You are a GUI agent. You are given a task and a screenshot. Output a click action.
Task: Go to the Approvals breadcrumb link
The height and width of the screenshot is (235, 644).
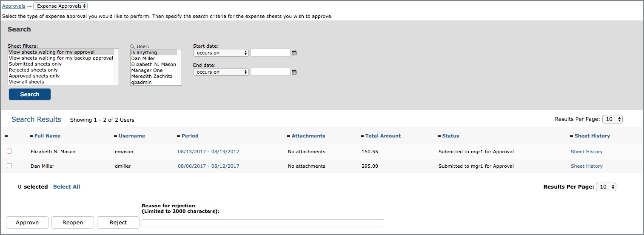[14, 6]
